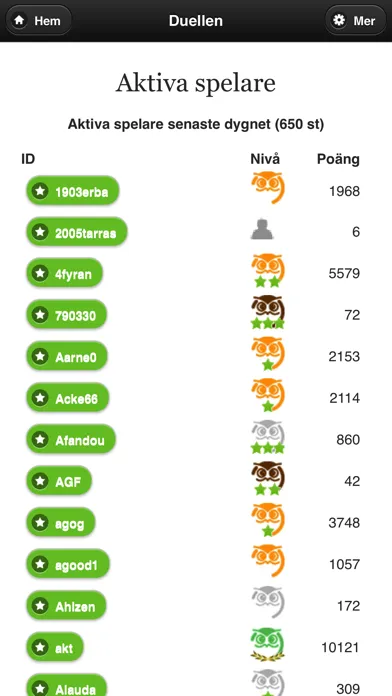Screen dimensions: 392x696
Task: Click the brown owl icon for 790330
Action: [x=268, y=312]
